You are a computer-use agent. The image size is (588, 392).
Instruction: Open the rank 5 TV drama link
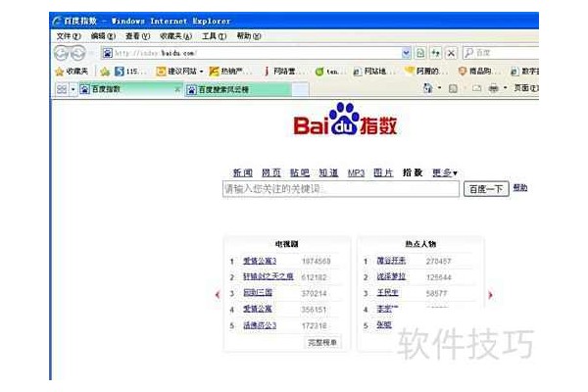(x=260, y=325)
